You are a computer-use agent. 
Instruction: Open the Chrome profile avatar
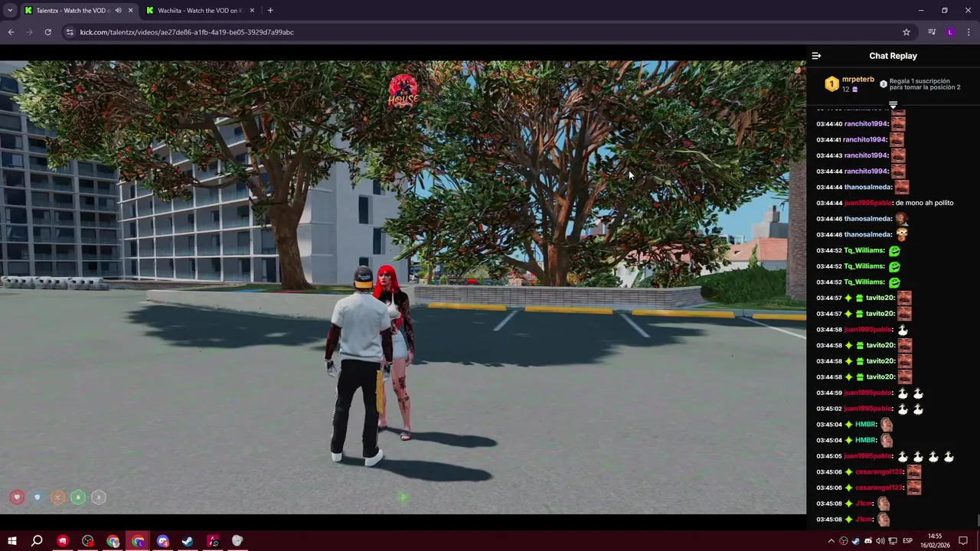[x=950, y=32]
